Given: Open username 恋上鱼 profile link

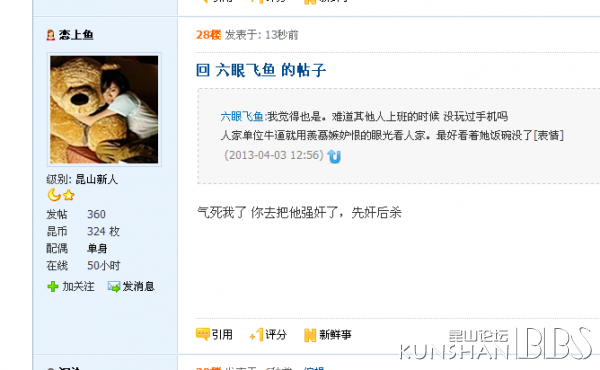Looking at the screenshot, I should click(76, 35).
